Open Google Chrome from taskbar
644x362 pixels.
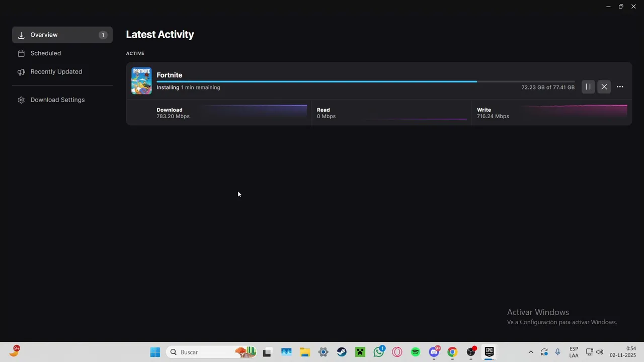click(x=452, y=352)
